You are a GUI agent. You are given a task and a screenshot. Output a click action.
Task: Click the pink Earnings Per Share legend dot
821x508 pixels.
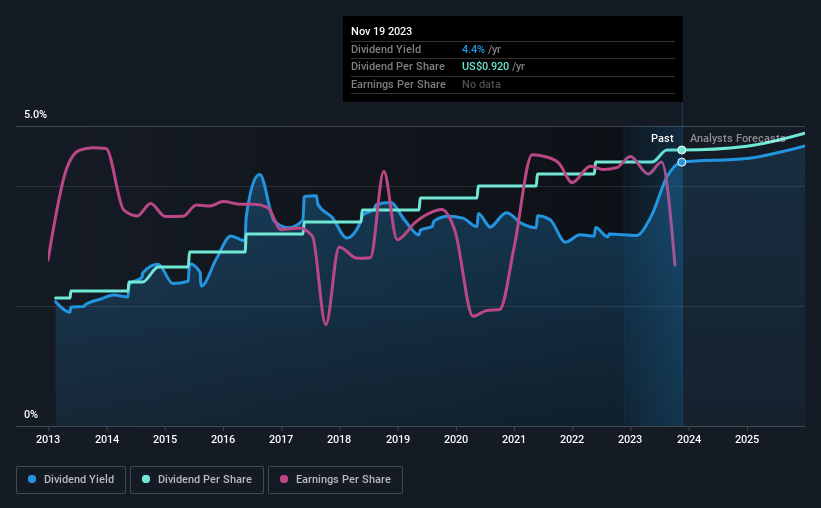pos(284,479)
